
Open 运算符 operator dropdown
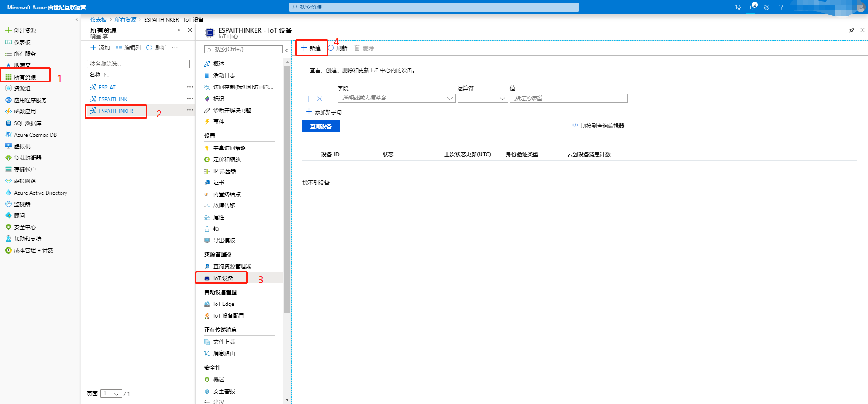[x=482, y=98]
